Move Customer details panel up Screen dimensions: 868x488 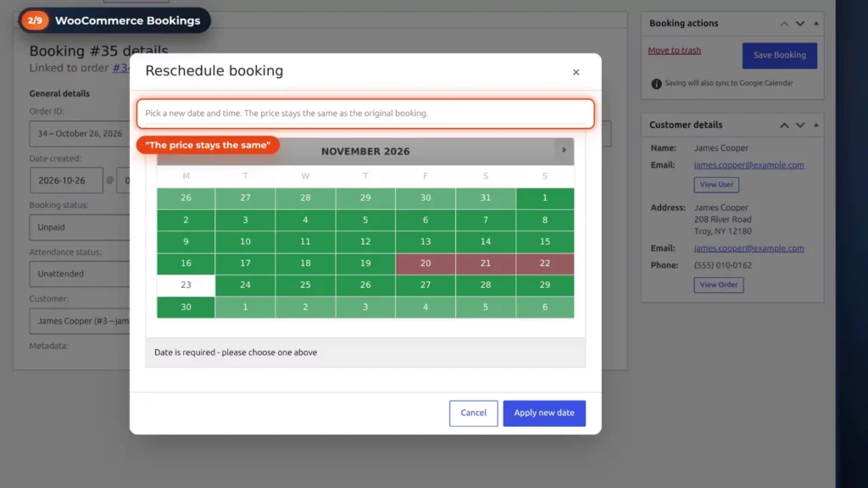click(x=784, y=125)
